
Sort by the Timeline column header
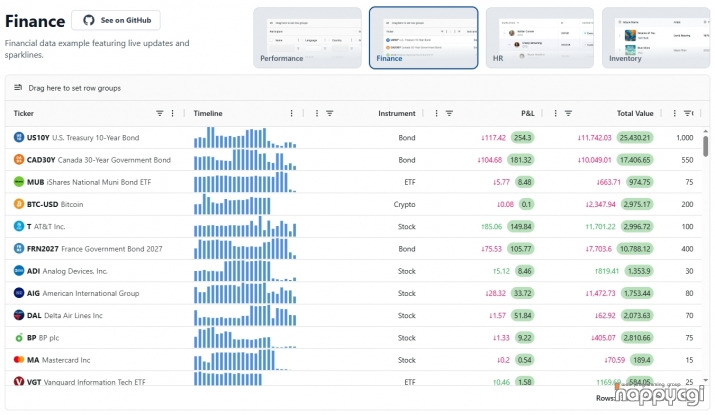tap(208, 113)
